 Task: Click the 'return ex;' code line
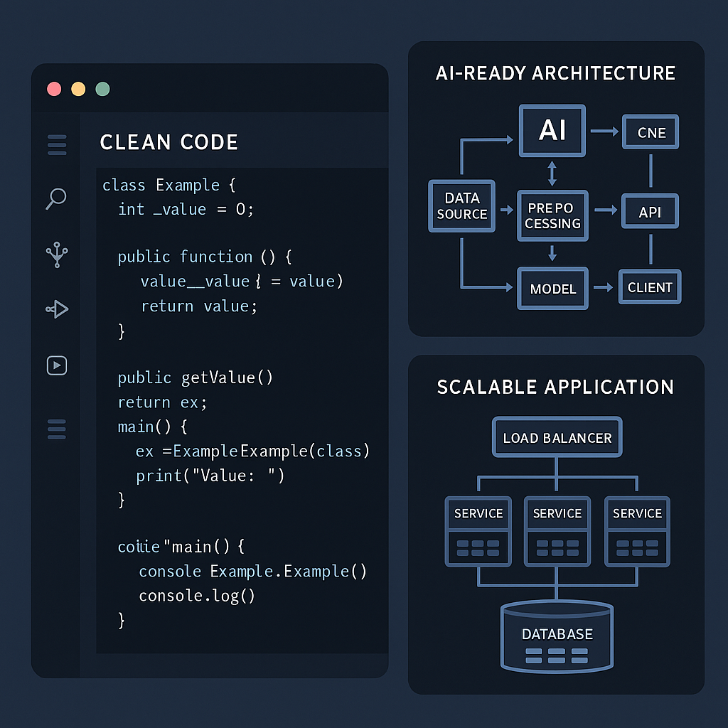pos(162,402)
